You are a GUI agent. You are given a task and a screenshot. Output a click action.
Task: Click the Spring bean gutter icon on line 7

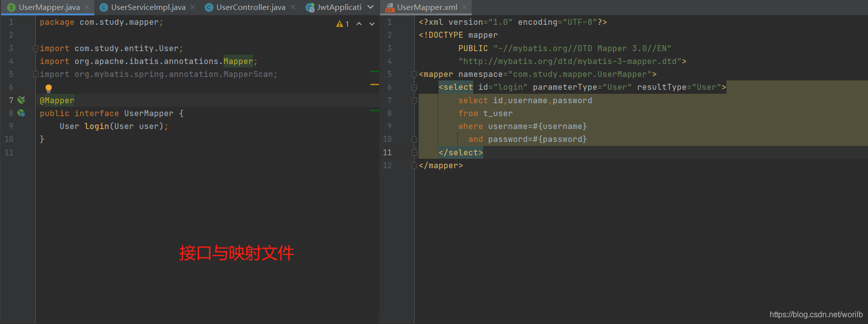[21, 100]
